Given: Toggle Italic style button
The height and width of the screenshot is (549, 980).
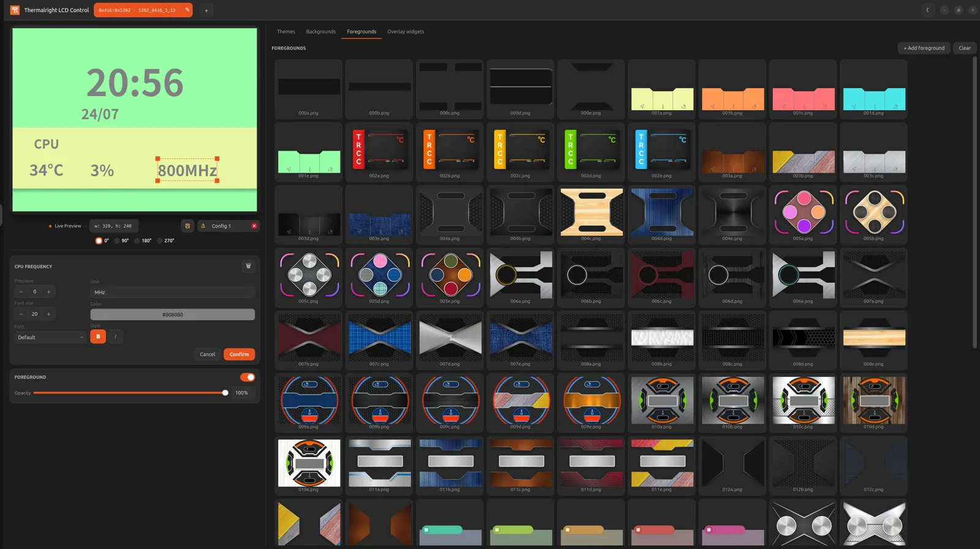Looking at the screenshot, I should (x=115, y=336).
